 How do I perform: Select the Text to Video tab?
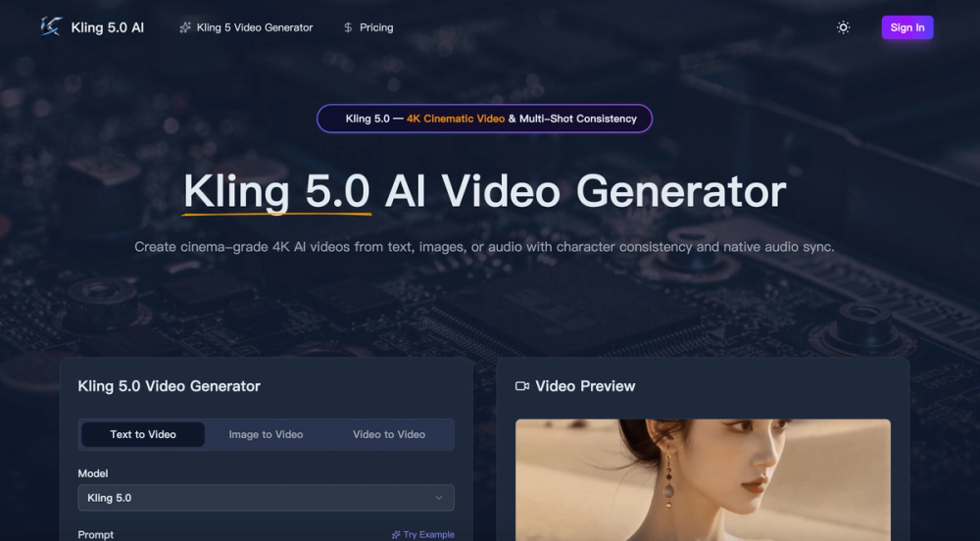coord(143,434)
